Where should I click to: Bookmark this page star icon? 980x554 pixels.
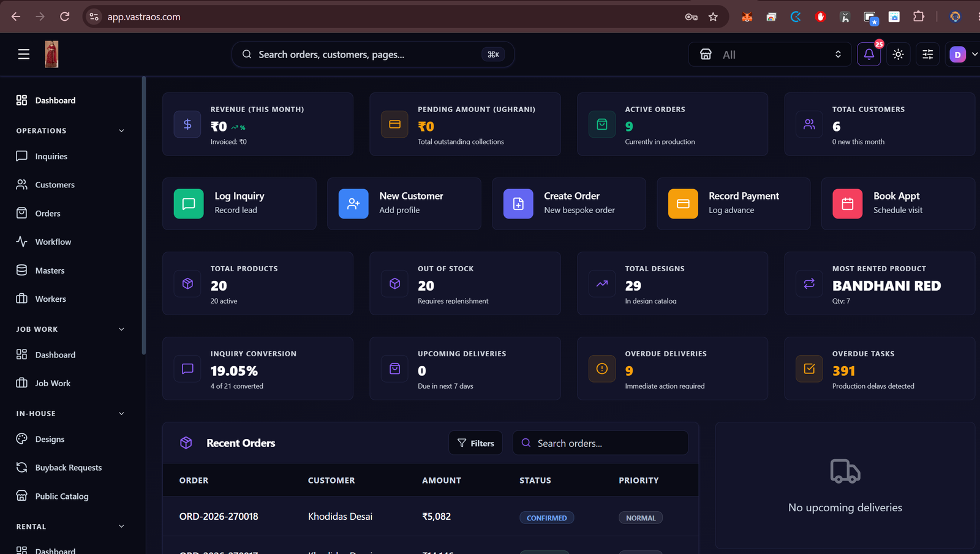pyautogui.click(x=713, y=17)
